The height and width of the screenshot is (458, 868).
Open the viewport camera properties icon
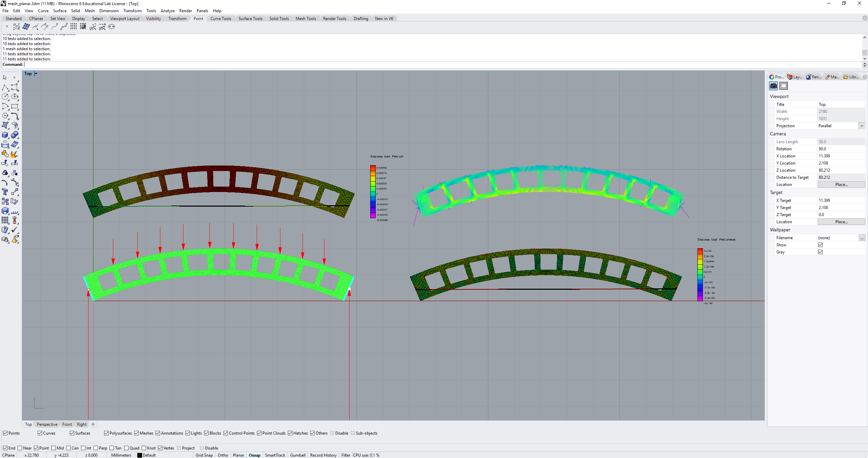pyautogui.click(x=773, y=86)
